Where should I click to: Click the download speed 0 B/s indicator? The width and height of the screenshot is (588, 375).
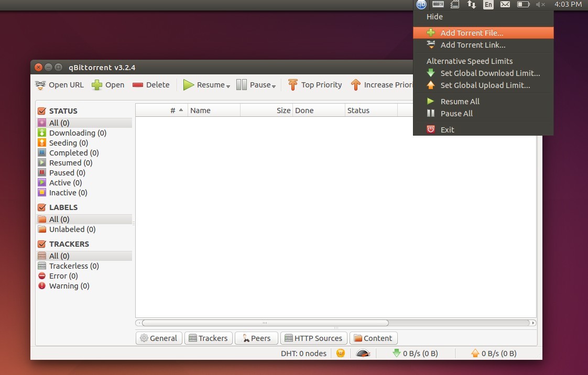[415, 354]
